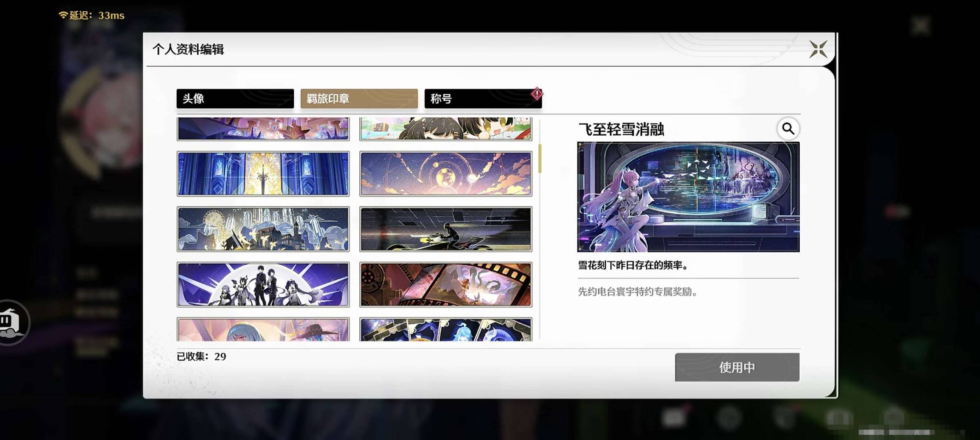
Task: Choose the film reel stamp
Action: click(445, 284)
